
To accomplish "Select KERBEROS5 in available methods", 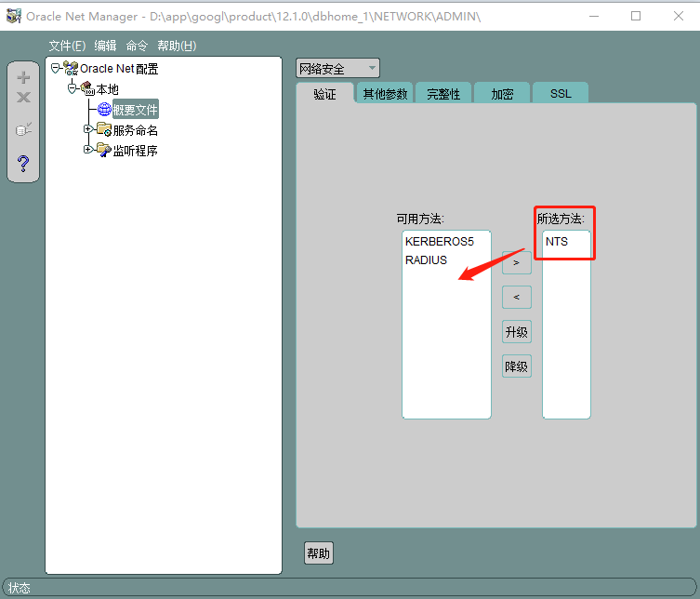I will (440, 242).
